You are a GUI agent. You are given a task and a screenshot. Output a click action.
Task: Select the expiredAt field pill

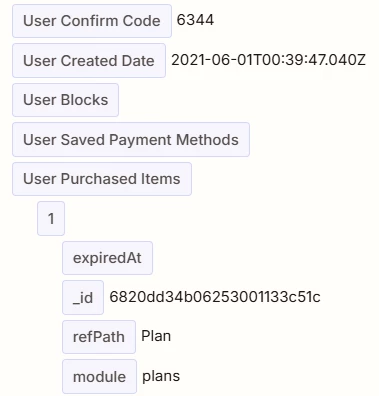[x=107, y=258]
